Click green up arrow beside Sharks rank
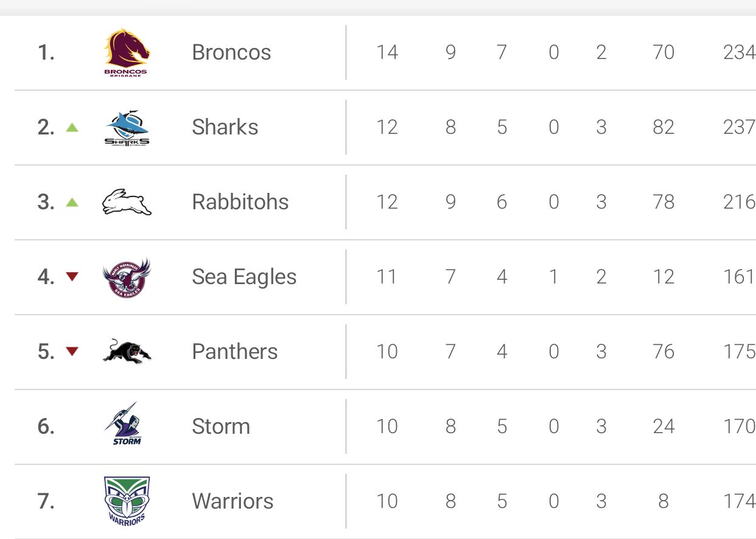The image size is (756, 539). coord(72,127)
